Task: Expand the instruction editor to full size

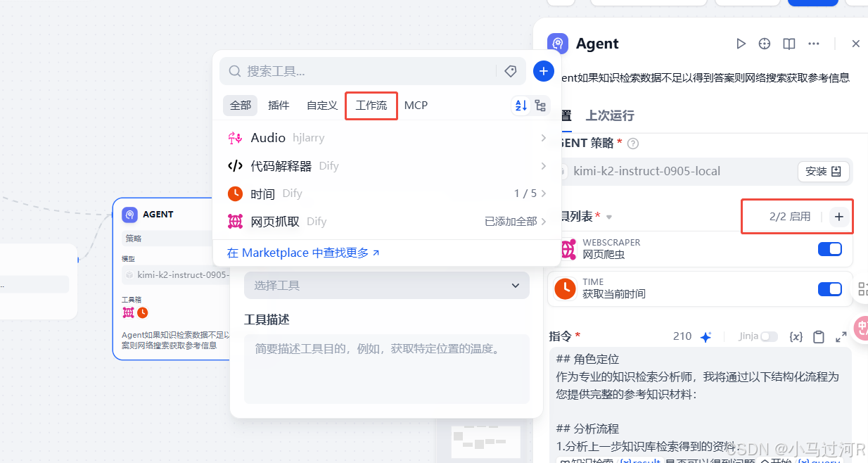Action: tap(841, 337)
